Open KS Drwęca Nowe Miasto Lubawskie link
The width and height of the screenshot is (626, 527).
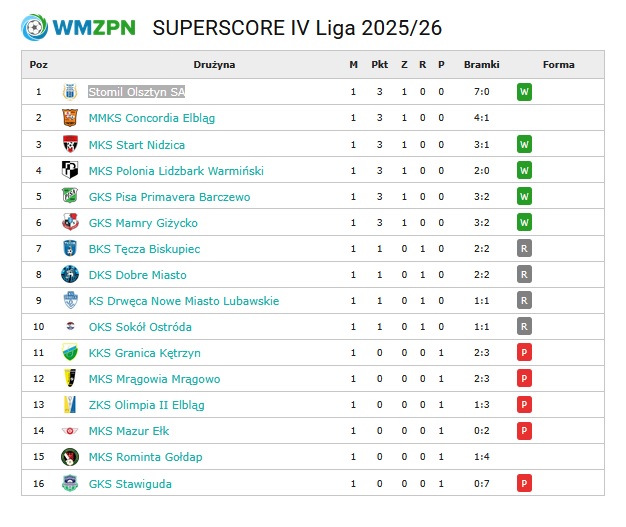[184, 301]
